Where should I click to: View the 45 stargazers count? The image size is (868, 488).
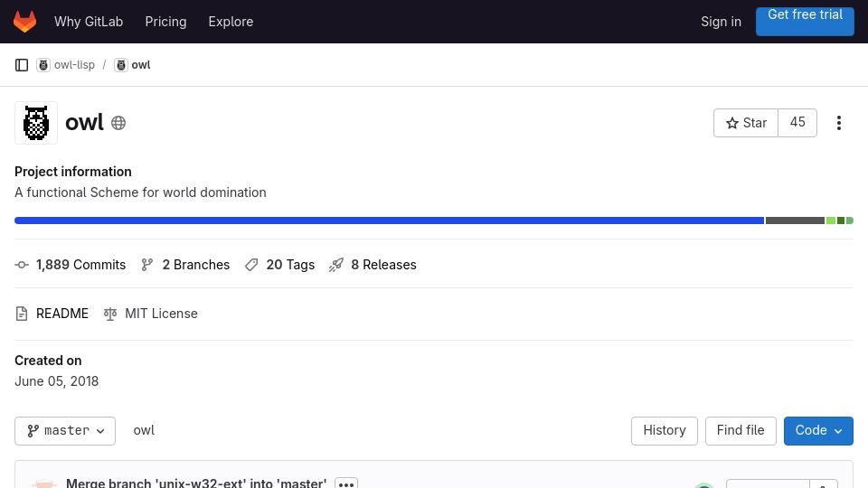point(797,123)
